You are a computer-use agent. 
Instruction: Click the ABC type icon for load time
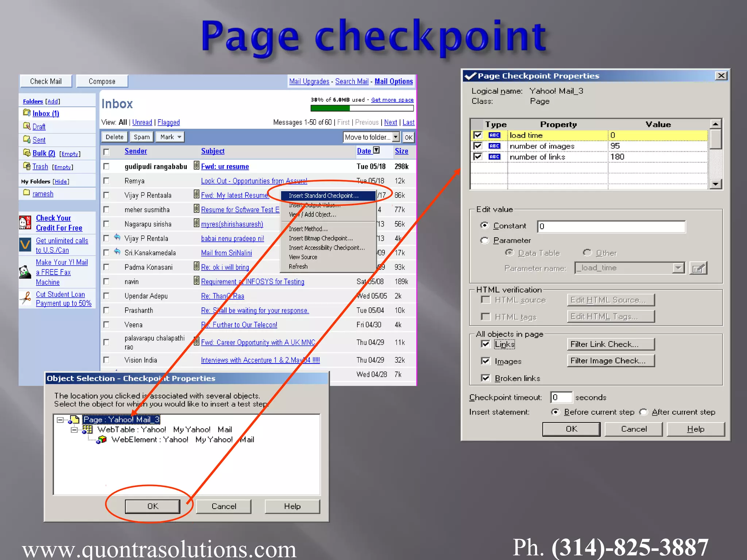coord(494,135)
